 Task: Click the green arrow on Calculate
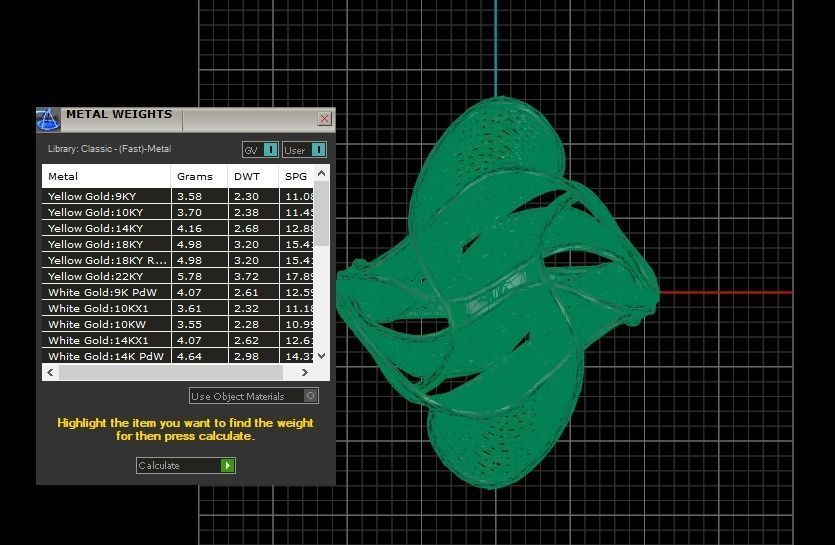tap(227, 466)
